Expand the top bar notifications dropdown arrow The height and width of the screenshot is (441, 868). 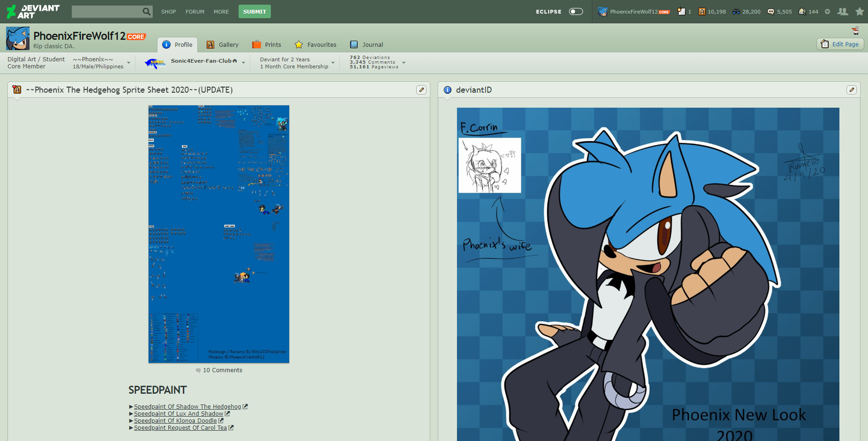(827, 12)
